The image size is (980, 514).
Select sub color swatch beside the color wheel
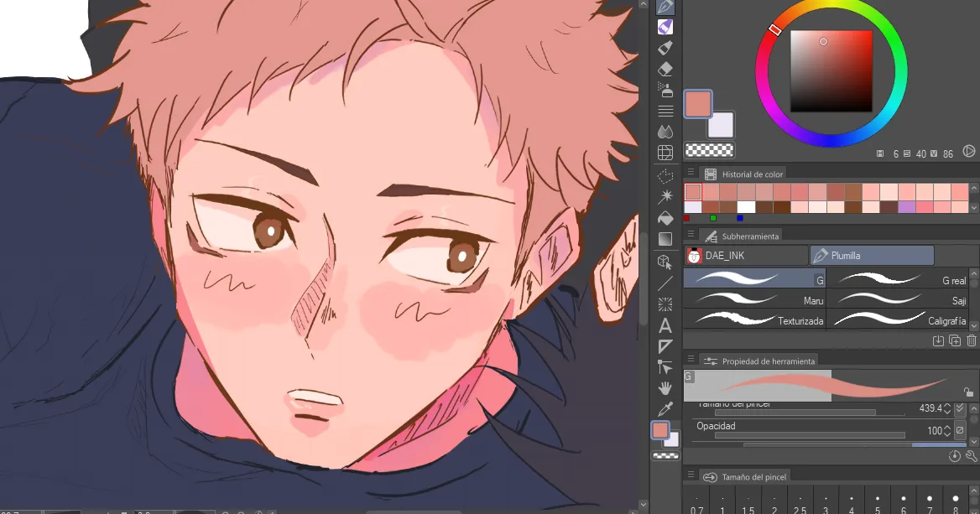721,125
